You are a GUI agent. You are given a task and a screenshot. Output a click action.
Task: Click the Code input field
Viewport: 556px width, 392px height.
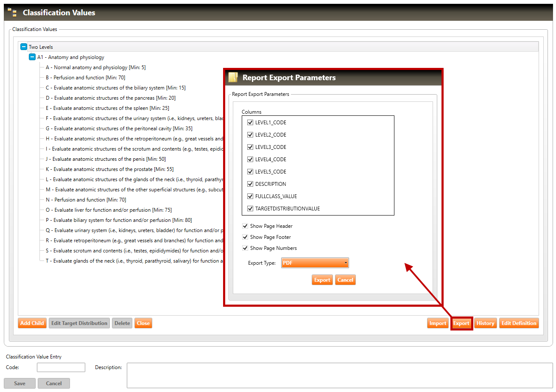(x=61, y=367)
